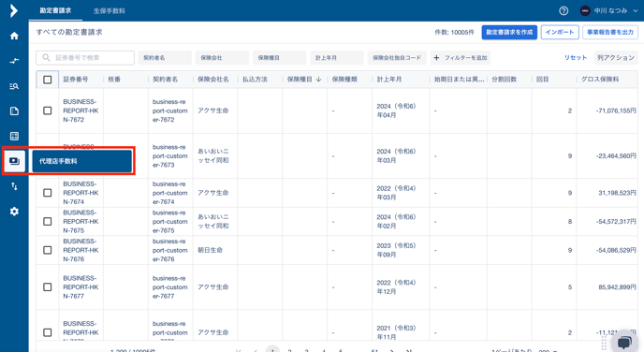Click the cell business-report-customer-7674
Screen dimensions: 644x352
(x=170, y=193)
